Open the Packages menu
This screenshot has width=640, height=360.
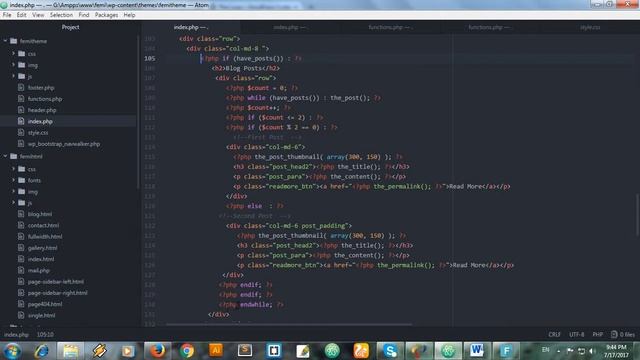coord(106,15)
